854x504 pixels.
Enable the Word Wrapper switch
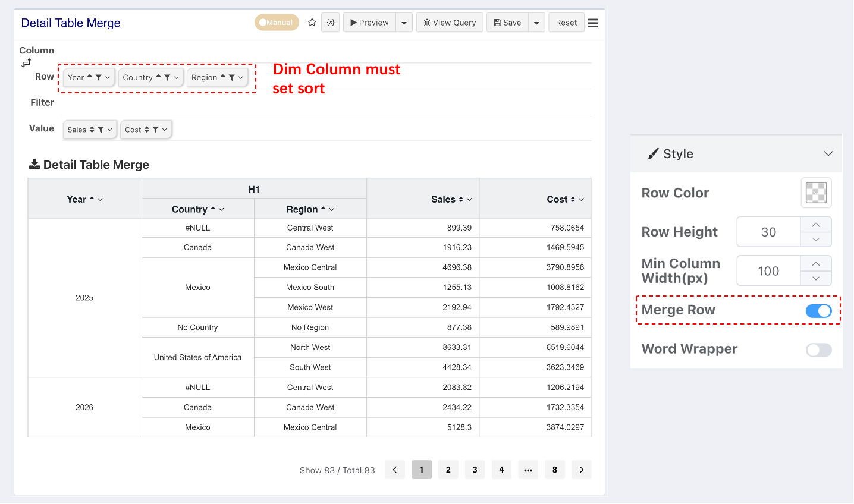[x=818, y=350]
